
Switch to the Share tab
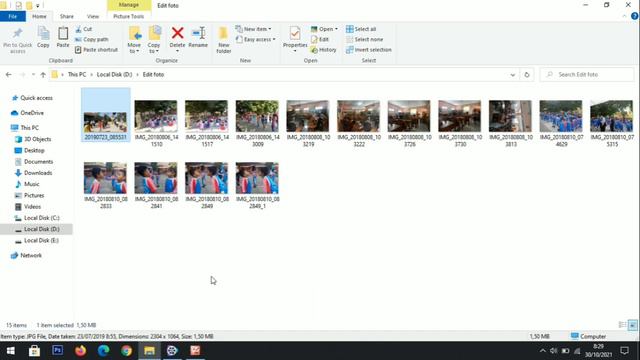tap(67, 16)
